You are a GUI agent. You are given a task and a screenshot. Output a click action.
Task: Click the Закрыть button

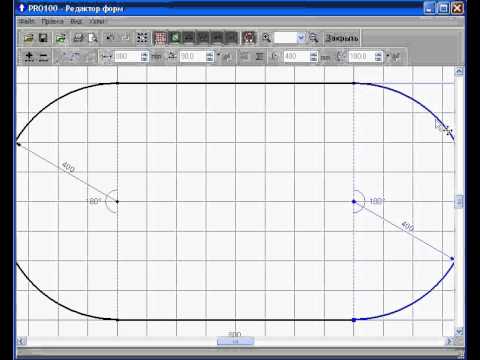coord(342,38)
